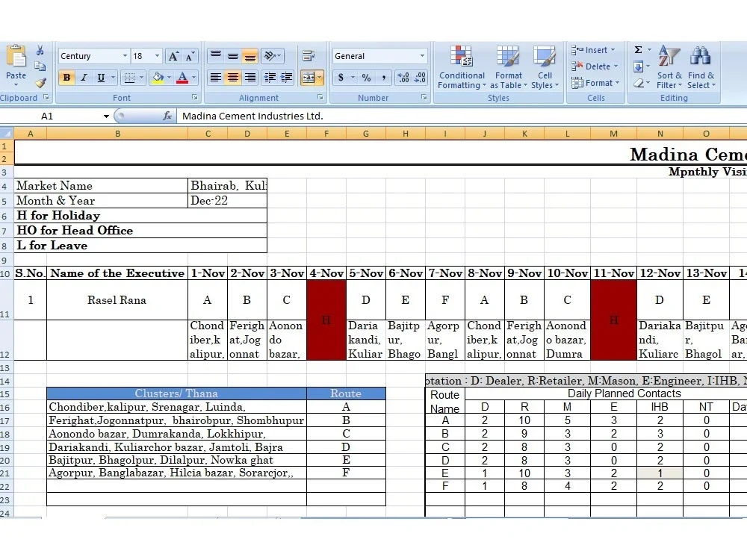Click the formula bar text field
Image resolution: width=747 pixels, height=560 pixels.
pyautogui.click(x=461, y=116)
